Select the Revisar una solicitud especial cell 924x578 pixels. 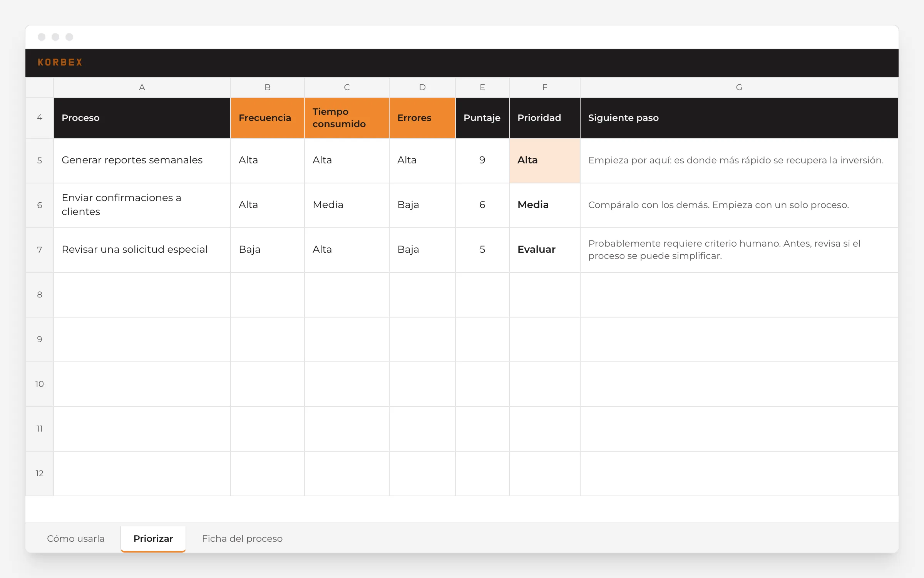pos(142,250)
